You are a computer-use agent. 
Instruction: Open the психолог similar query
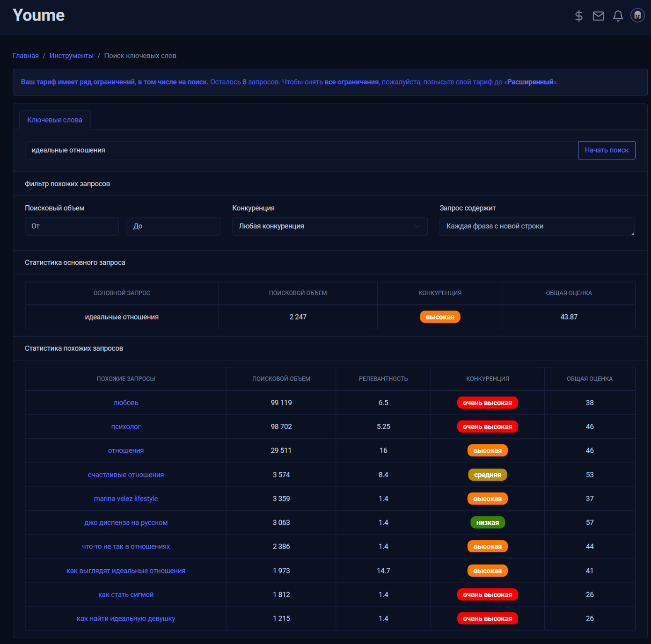126,427
